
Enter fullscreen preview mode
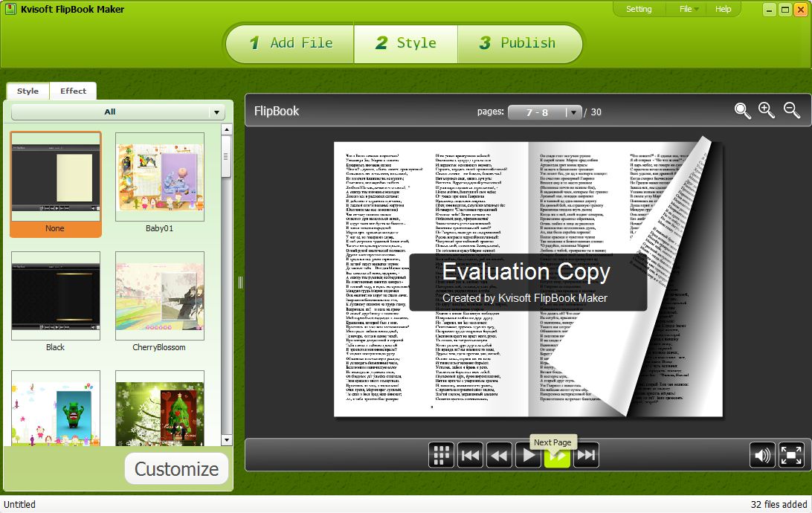tap(791, 455)
